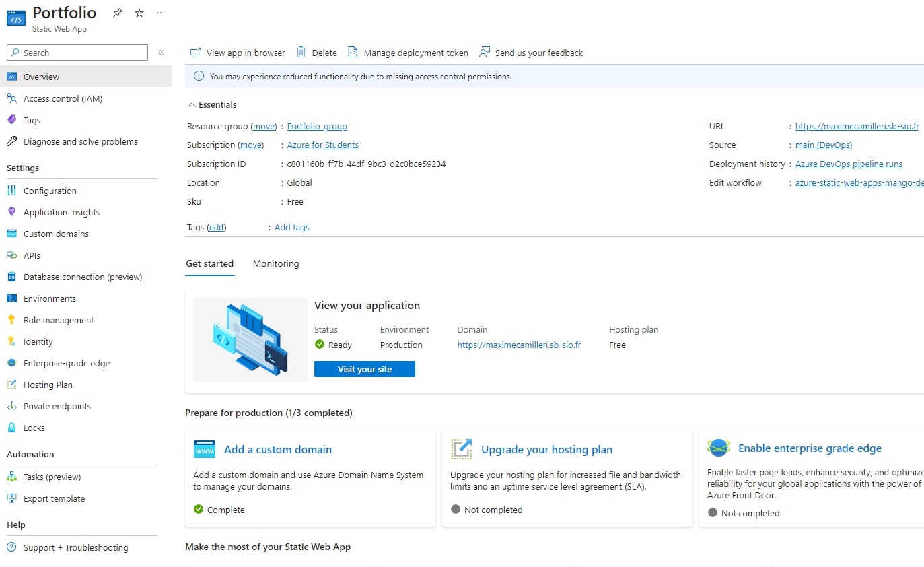
Task: Open the azure-static-web-apps-mango workflow link
Action: pyautogui.click(x=859, y=183)
